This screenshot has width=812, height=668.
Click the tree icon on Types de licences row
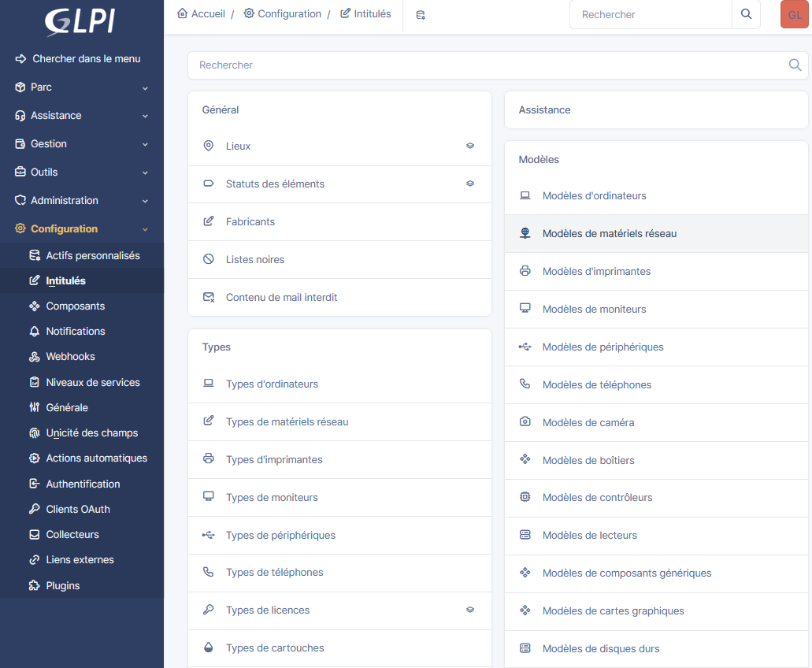(x=470, y=610)
